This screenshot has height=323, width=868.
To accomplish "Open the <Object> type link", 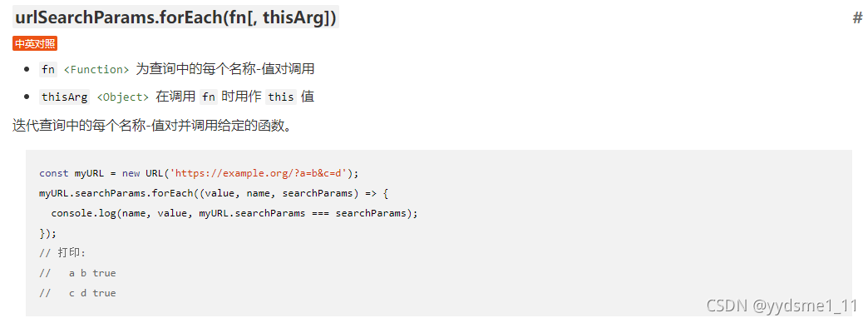I will click(123, 97).
